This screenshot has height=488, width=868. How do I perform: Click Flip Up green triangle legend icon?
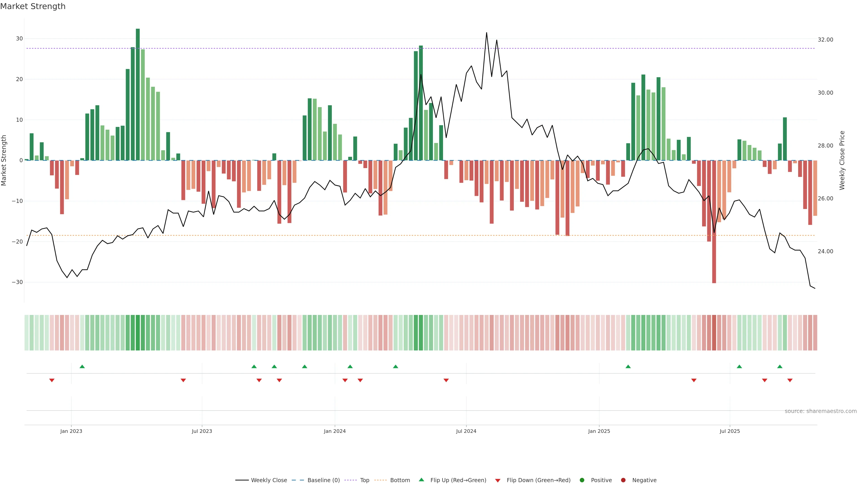[421, 480]
